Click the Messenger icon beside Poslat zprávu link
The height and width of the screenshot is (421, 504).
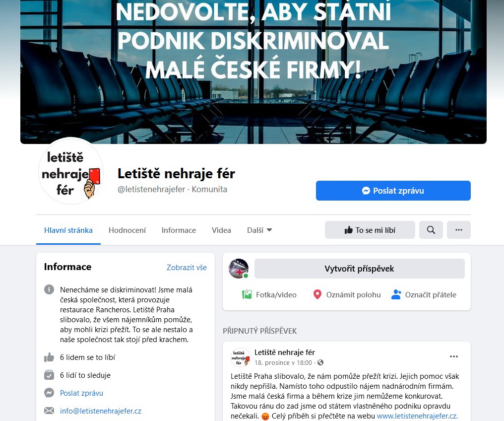[x=49, y=393]
